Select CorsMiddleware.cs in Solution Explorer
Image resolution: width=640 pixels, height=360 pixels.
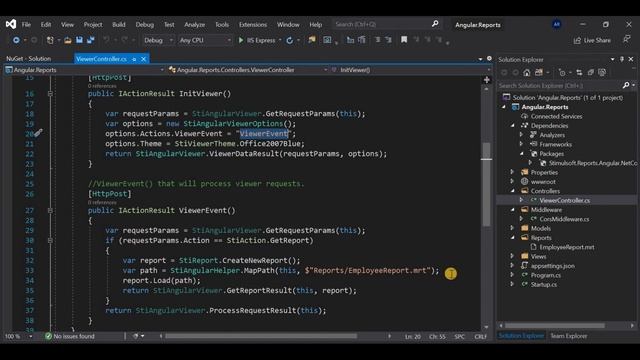pos(564,219)
